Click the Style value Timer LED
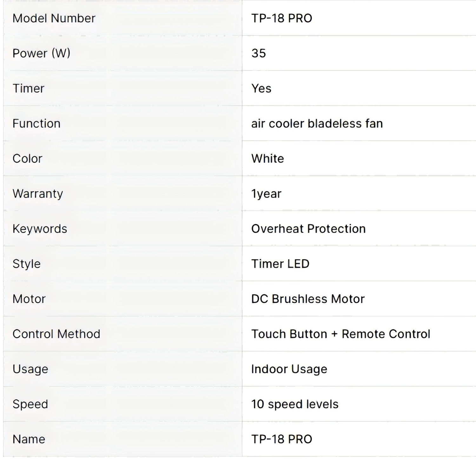 click(280, 264)
